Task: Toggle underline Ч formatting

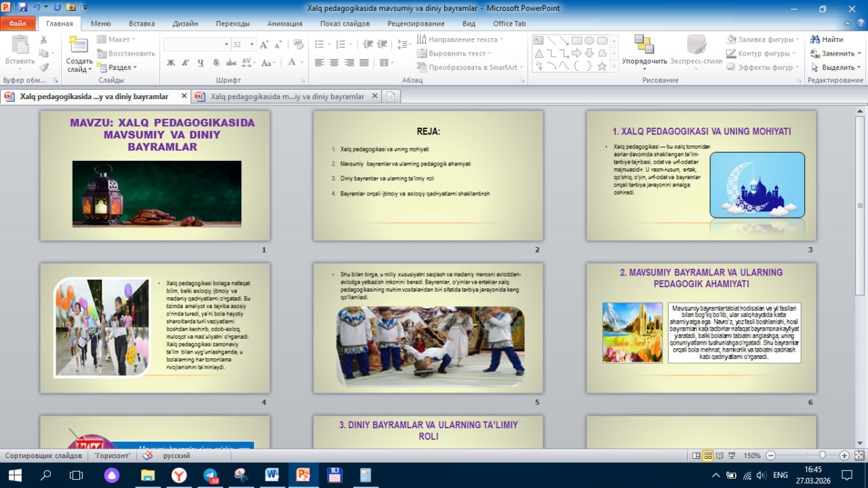Action: pos(201,62)
